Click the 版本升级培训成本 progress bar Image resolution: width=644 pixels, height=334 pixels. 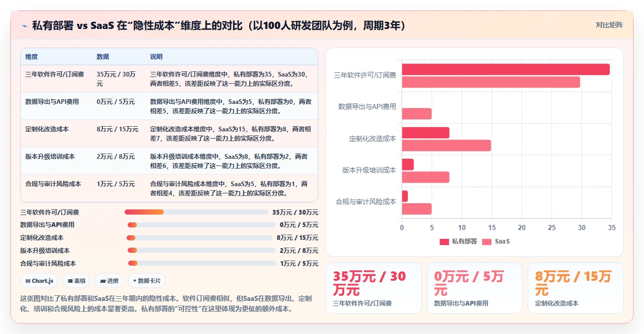click(202, 251)
